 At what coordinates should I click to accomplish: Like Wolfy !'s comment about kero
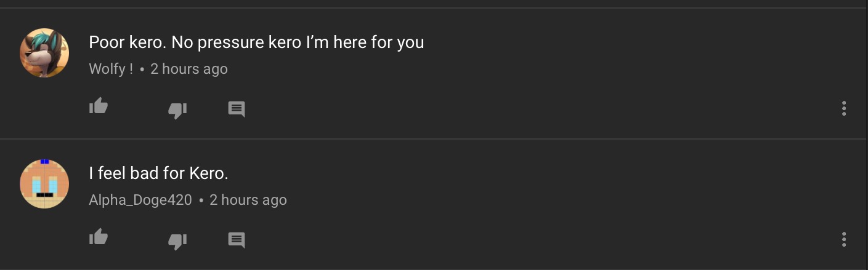coord(99,107)
